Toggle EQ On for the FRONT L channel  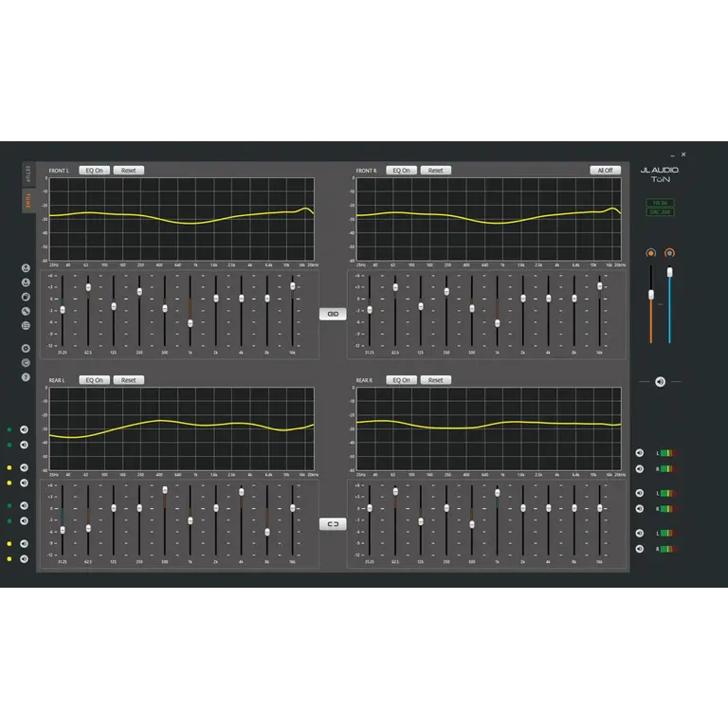(95, 171)
